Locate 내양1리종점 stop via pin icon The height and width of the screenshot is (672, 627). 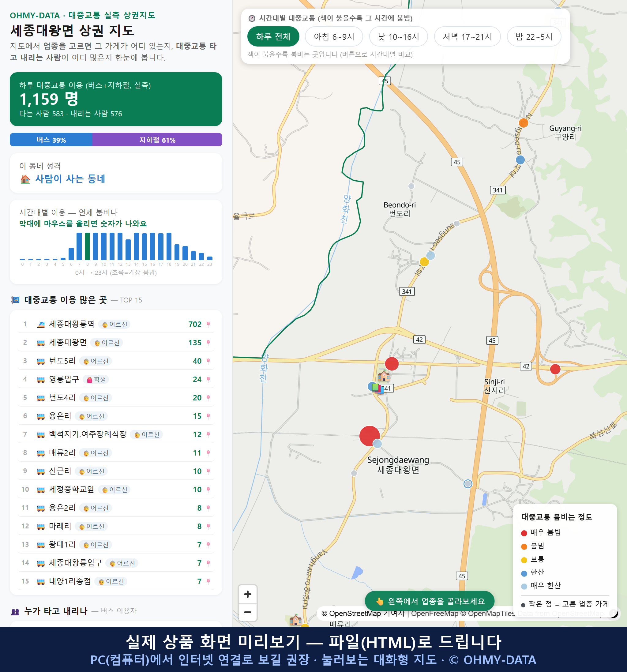208,581
